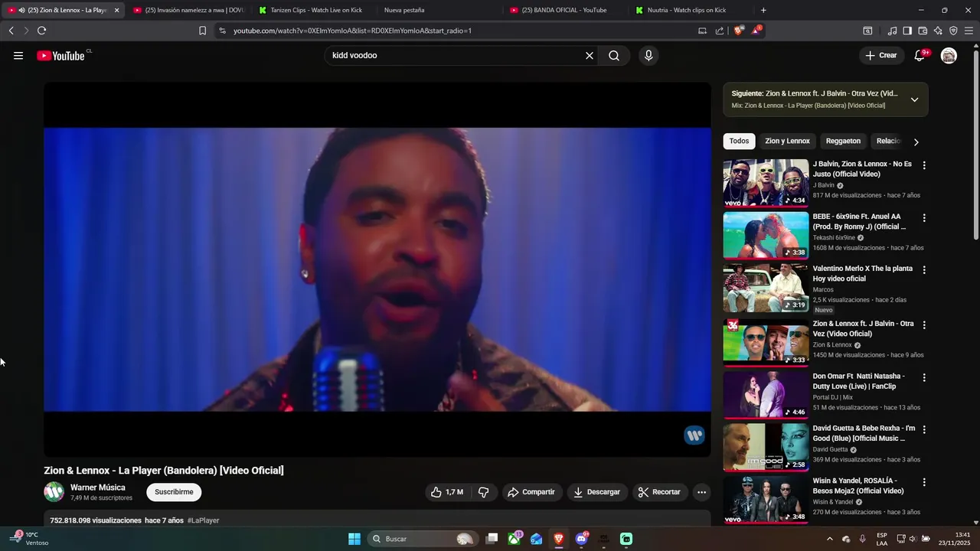The width and height of the screenshot is (980, 551).
Task: Open J Balvin No Es Justo thumbnail
Action: pyautogui.click(x=766, y=183)
